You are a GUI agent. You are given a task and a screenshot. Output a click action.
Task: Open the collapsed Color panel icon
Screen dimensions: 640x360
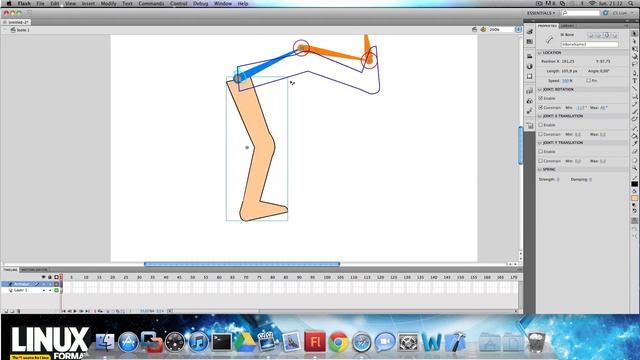click(529, 31)
